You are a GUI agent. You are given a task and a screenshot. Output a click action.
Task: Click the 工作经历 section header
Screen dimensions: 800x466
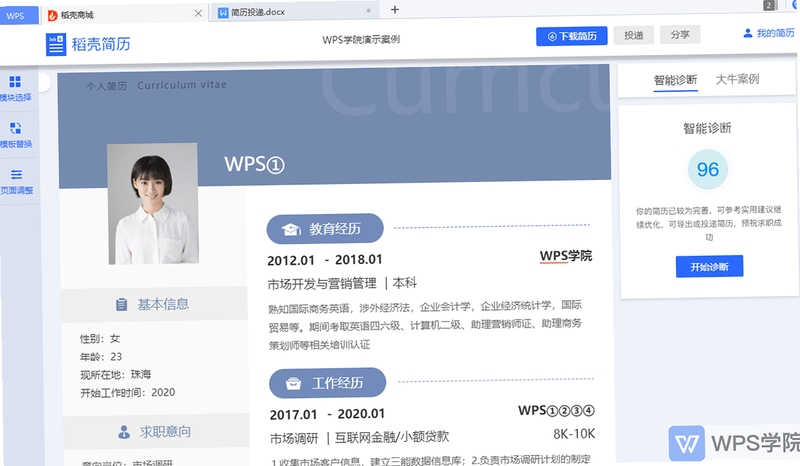[328, 383]
